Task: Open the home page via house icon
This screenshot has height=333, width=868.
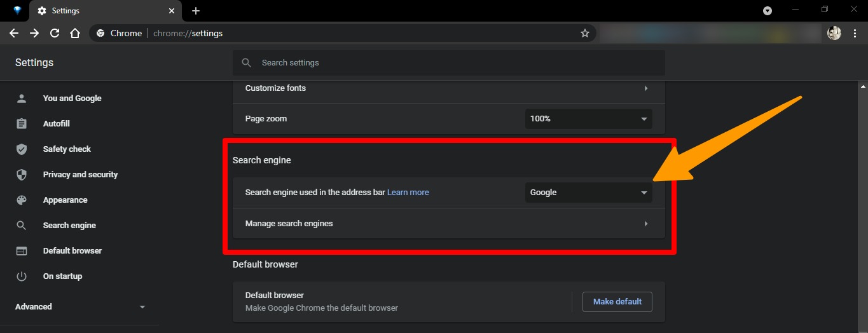Action: pyautogui.click(x=75, y=33)
